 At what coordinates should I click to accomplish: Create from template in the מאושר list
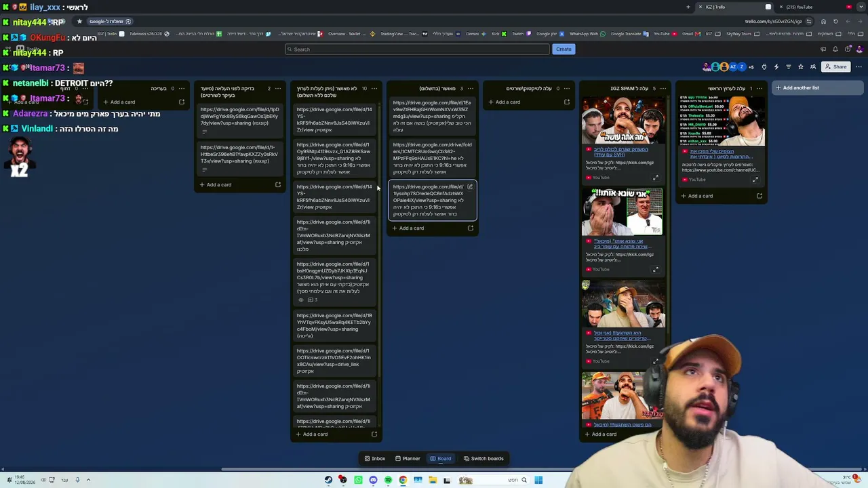coord(471,228)
